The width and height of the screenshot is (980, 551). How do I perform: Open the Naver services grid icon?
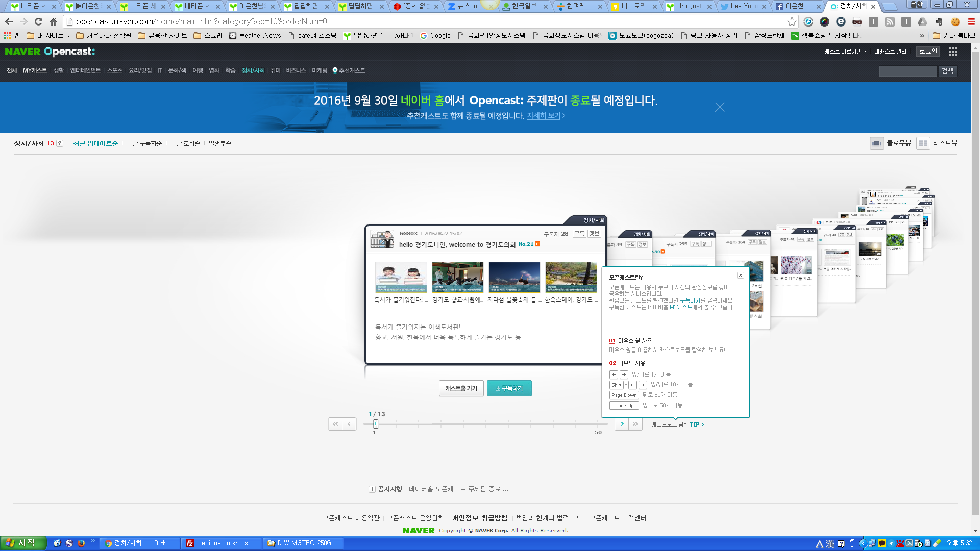[952, 52]
